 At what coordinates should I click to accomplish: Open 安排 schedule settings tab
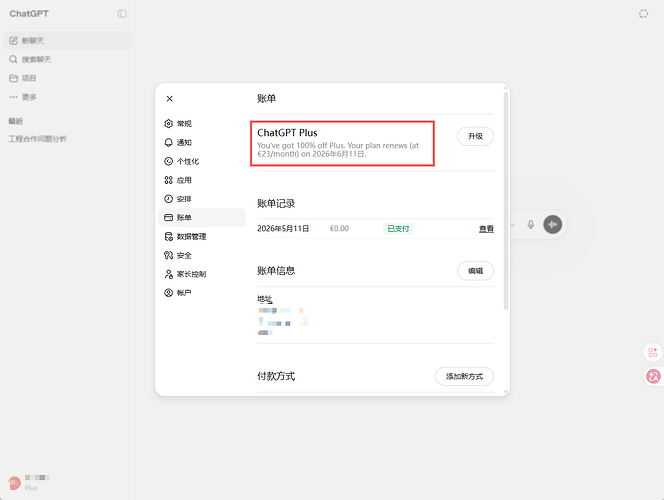pyautogui.click(x=202, y=199)
